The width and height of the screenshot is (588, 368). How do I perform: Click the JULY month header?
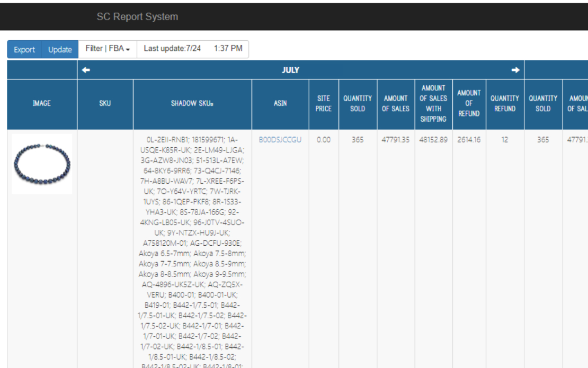290,70
